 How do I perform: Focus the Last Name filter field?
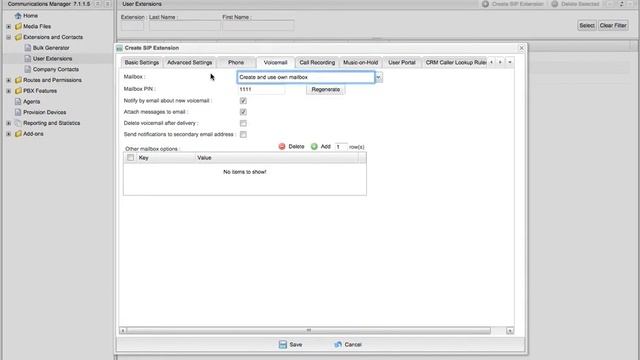(185, 26)
